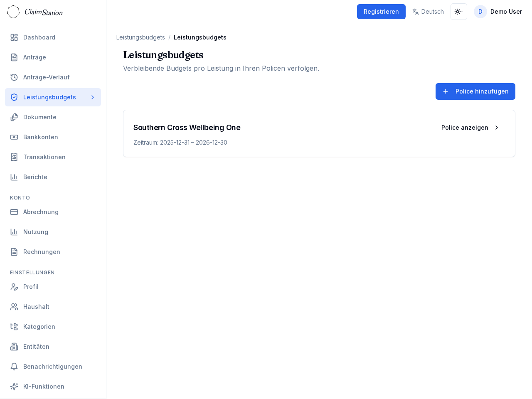Select Haushalt in settings section
532x399 pixels.
(x=36, y=307)
